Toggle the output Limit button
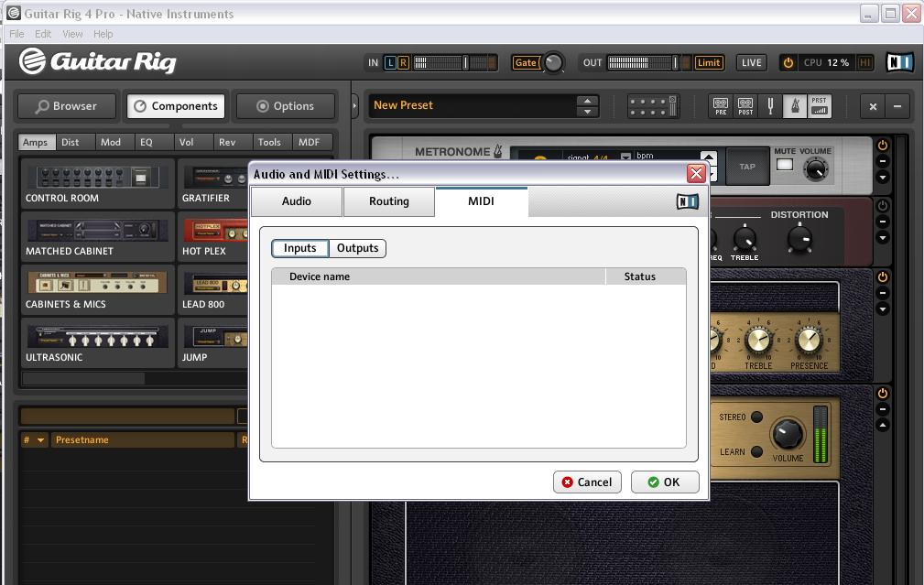 (x=709, y=62)
